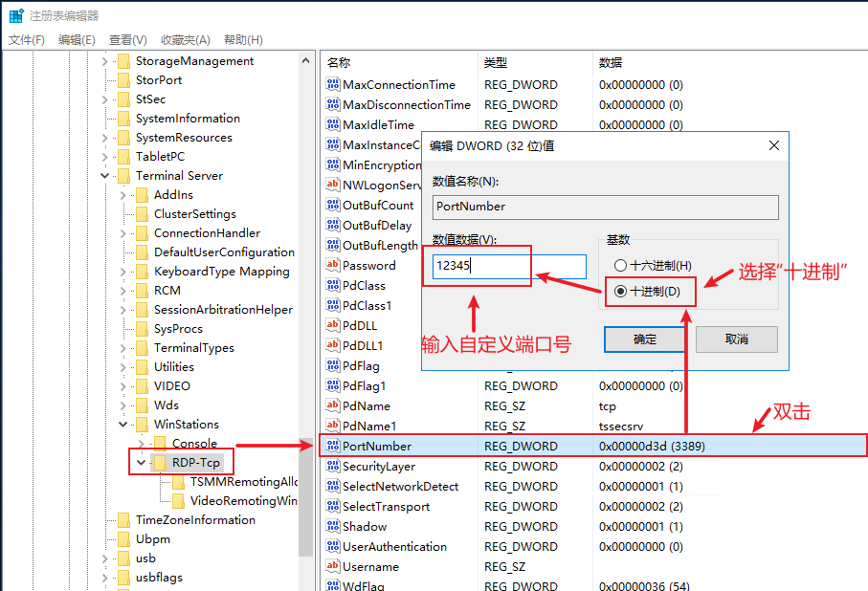
Task: Click the OutBufCount DWORD icon
Action: 333,205
